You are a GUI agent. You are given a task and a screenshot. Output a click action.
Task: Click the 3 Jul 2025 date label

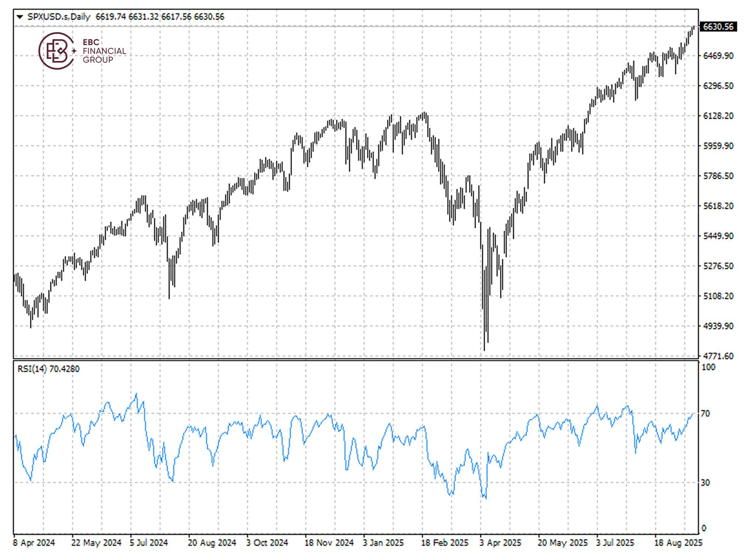point(615,543)
